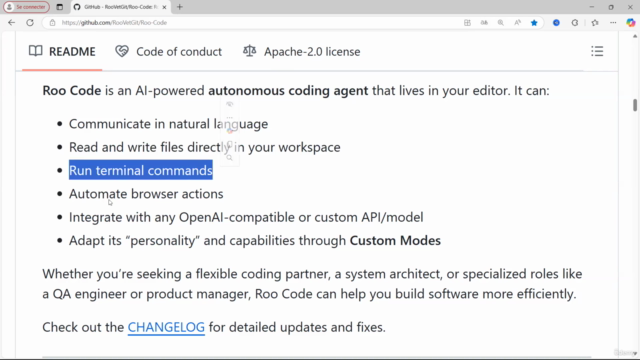The height and width of the screenshot is (360, 640).
Task: View site information lock icon
Action: pos(52,23)
